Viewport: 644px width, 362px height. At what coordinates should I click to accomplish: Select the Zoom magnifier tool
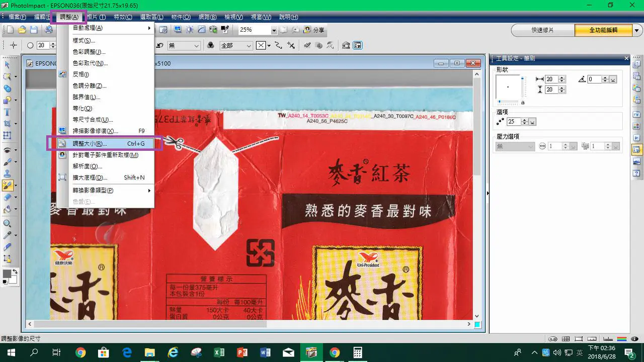coord(7,224)
